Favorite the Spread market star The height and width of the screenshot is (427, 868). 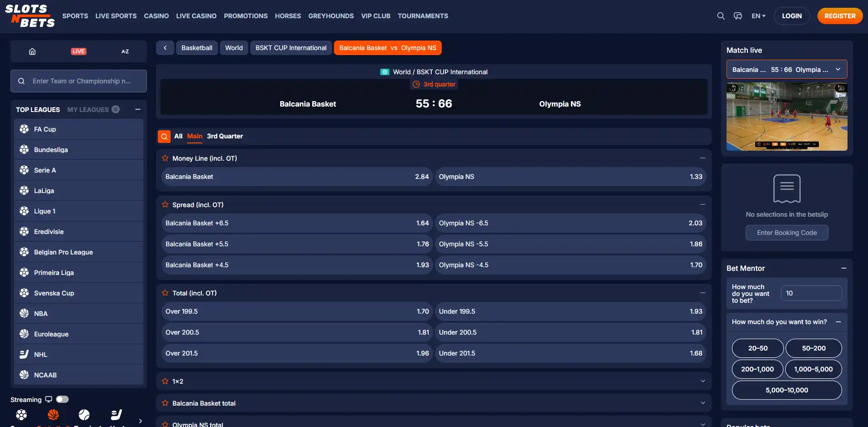click(165, 205)
